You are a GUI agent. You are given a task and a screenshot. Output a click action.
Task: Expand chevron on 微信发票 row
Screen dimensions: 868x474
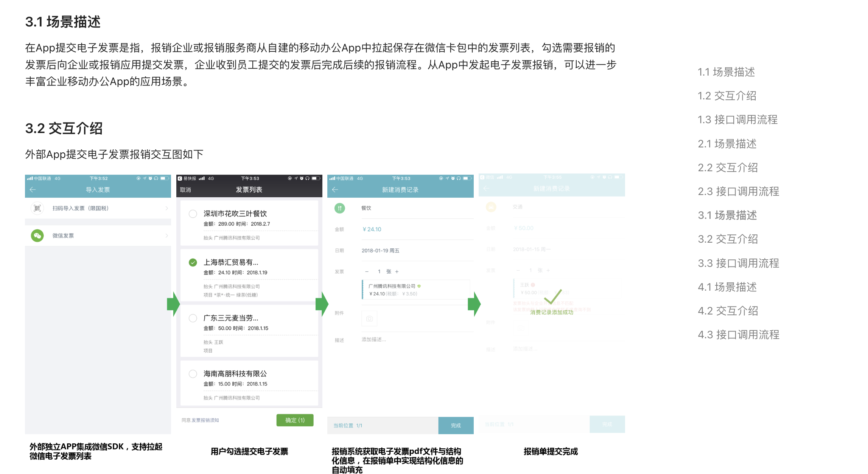166,235
